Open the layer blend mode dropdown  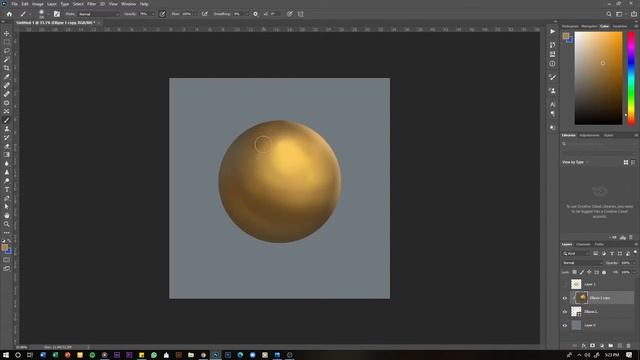(x=582, y=263)
